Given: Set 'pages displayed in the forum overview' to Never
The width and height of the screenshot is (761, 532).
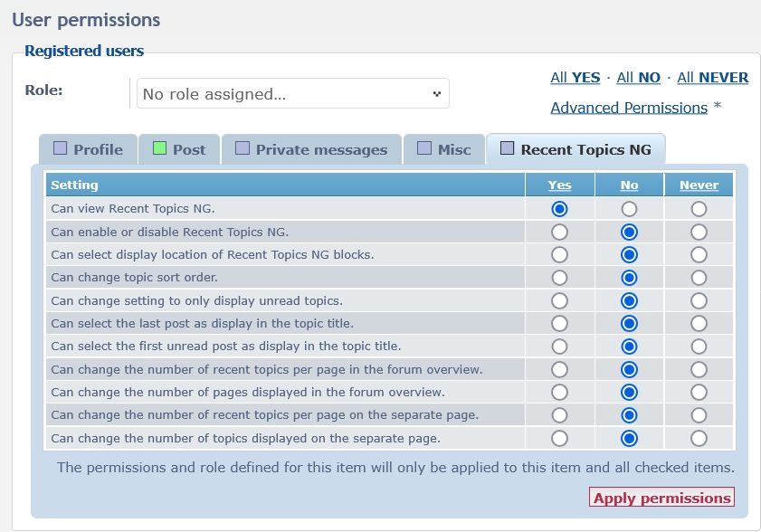Looking at the screenshot, I should [699, 392].
